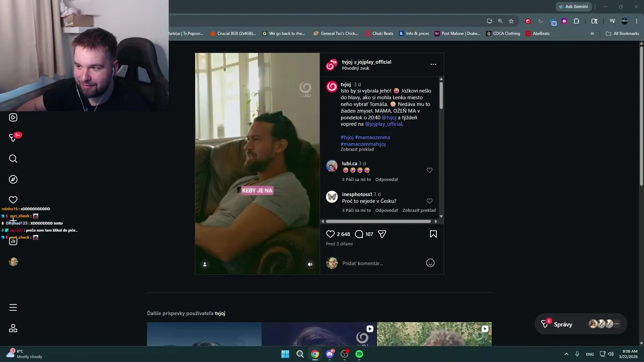Show translation of inesphotoss1 comment
This screenshot has height=362, width=644.
(x=419, y=210)
